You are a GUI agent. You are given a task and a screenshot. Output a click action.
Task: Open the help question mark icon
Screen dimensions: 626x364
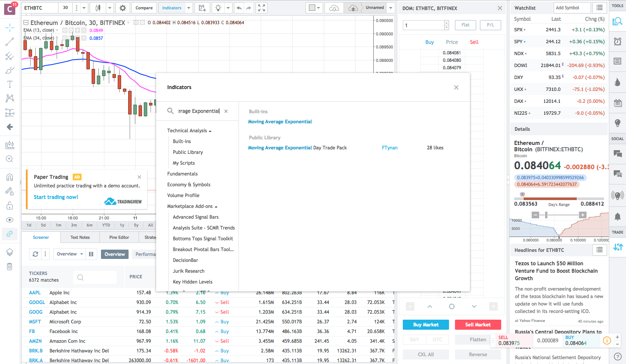tap(617, 356)
